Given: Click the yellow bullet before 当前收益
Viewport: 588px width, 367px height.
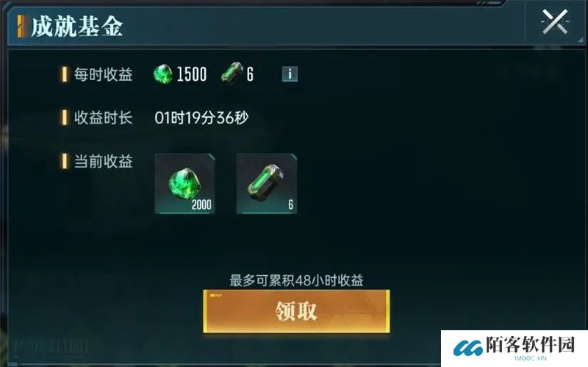Looking at the screenshot, I should (x=65, y=161).
